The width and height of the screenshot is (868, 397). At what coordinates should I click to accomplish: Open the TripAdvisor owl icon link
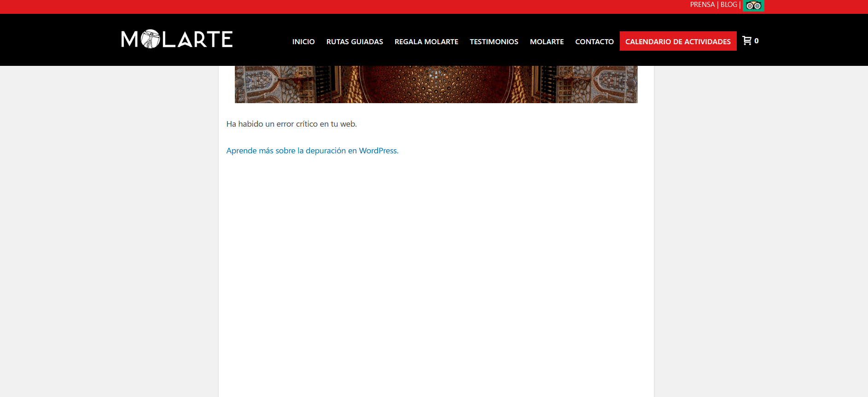click(x=753, y=6)
